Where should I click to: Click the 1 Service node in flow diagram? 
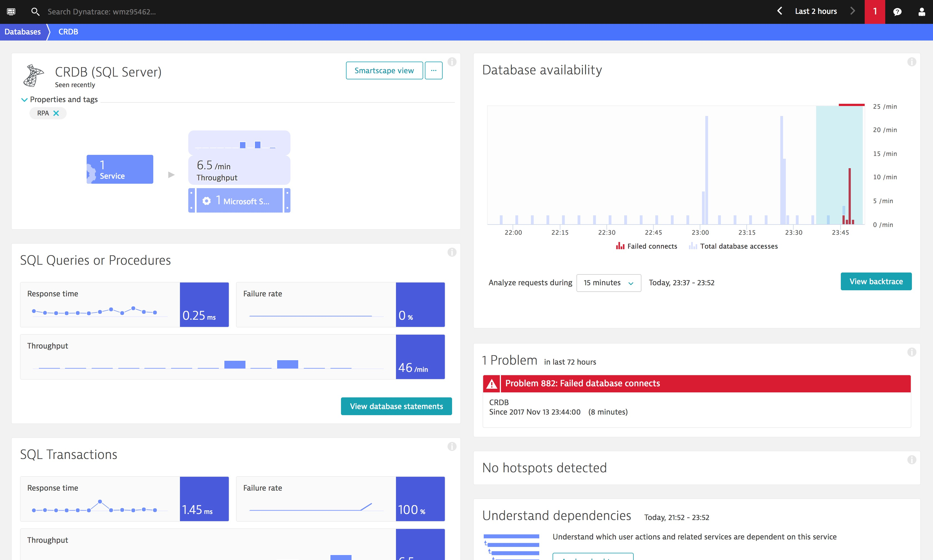click(119, 170)
